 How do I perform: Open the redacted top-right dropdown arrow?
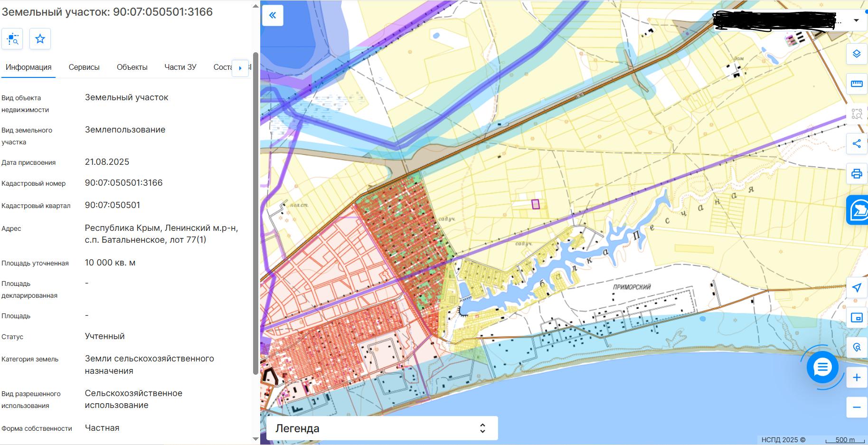coord(856,20)
